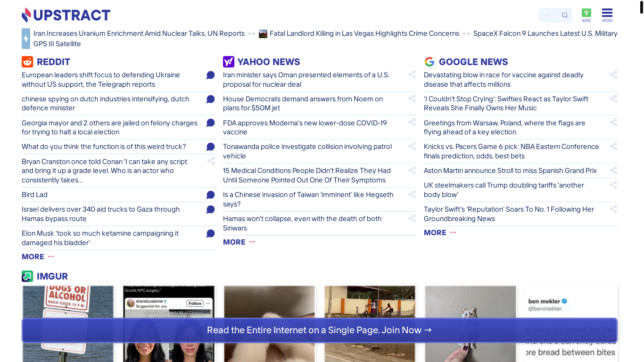Open Imgur thumbnail with rhinoplasty Instagram post
This screenshot has width=644, height=362.
169,324
